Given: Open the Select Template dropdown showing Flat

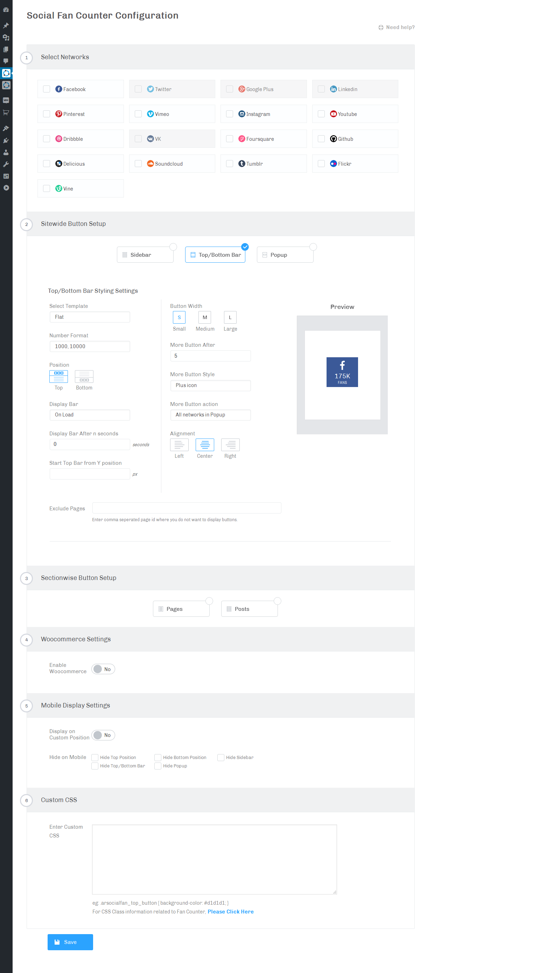Looking at the screenshot, I should pos(90,317).
